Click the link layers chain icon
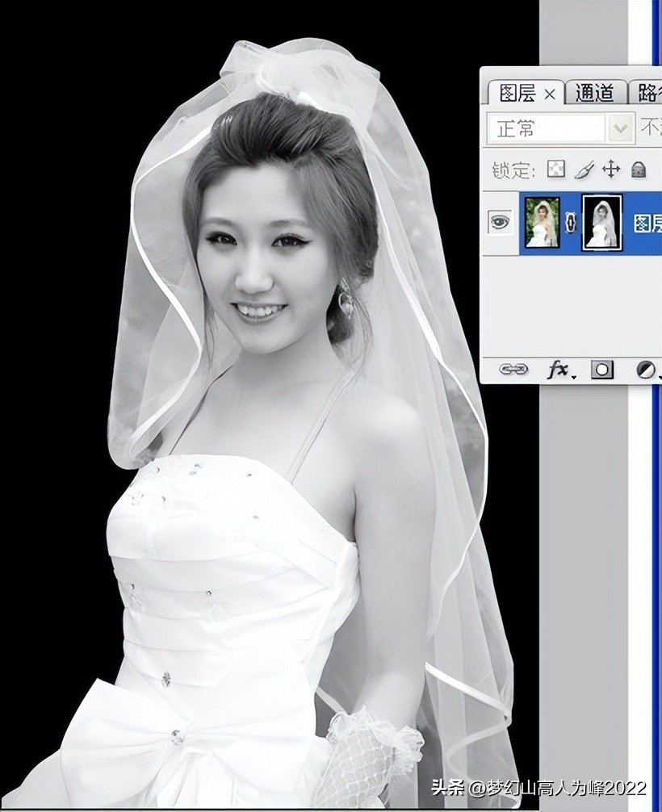This screenshot has height=812, width=662. pyautogui.click(x=513, y=369)
